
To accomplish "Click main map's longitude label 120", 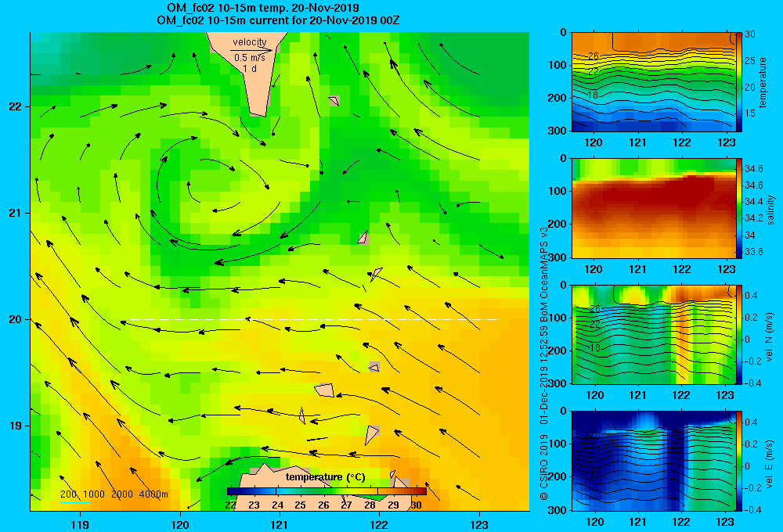I will tap(180, 524).
